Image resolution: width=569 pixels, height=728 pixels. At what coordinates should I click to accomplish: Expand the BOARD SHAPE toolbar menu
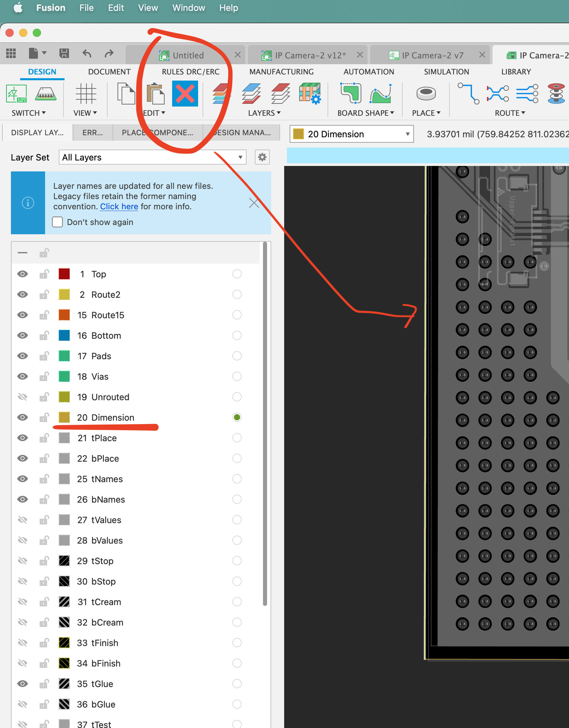coord(365,113)
